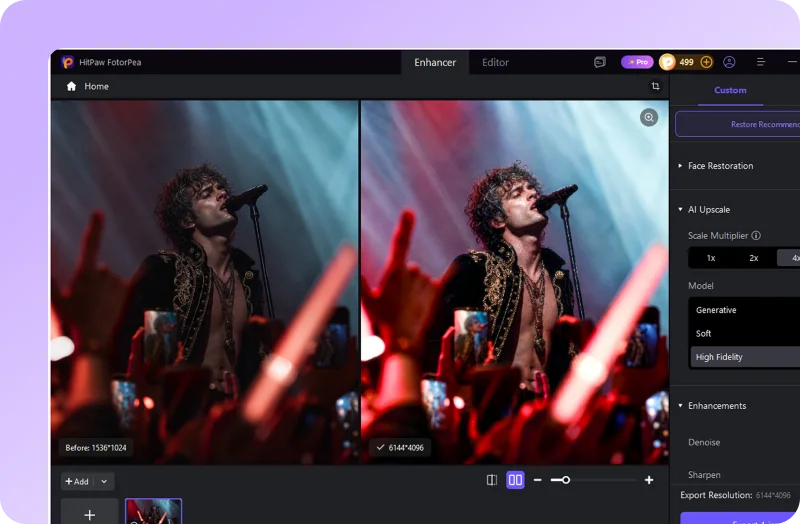Screen dimensions: 800x524
Task: Select 1x scale multiplier
Action: tap(711, 258)
